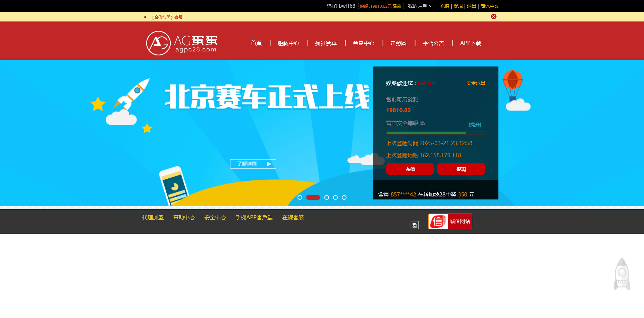Click the green security level progress bar
644x318 pixels.
426,133
